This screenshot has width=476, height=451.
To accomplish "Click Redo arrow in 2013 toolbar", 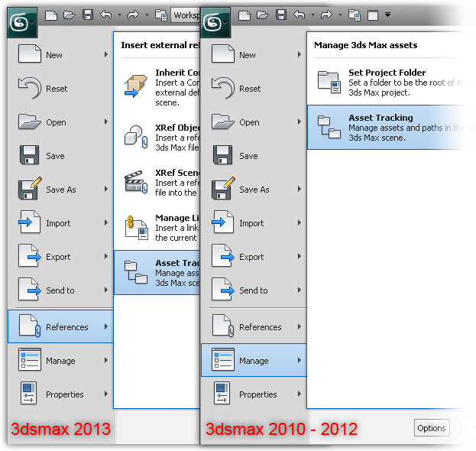I will point(133,15).
